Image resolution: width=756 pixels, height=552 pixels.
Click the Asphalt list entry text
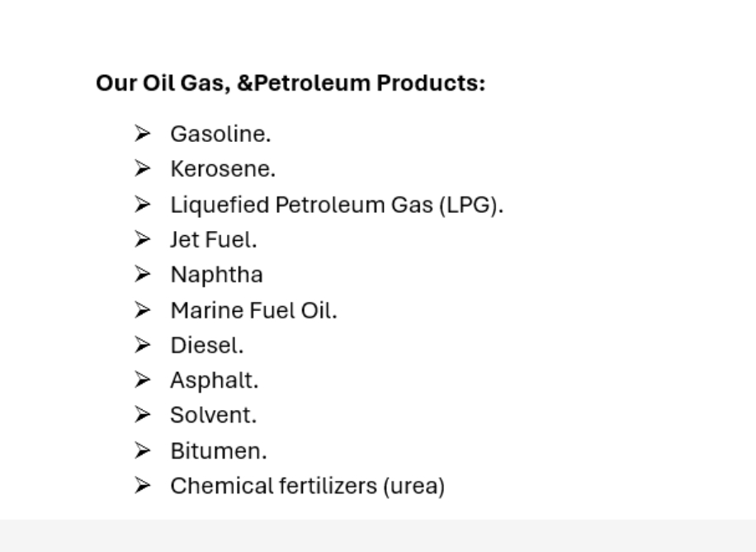pos(214,380)
